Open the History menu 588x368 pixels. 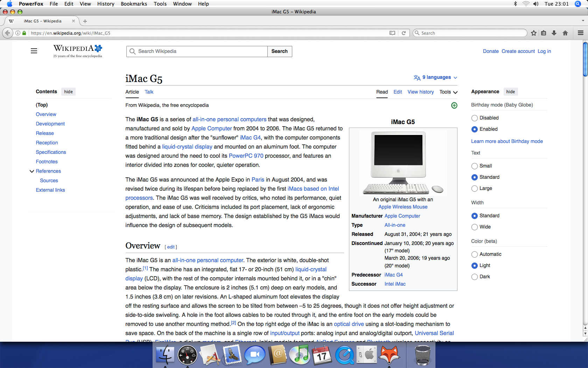click(106, 4)
